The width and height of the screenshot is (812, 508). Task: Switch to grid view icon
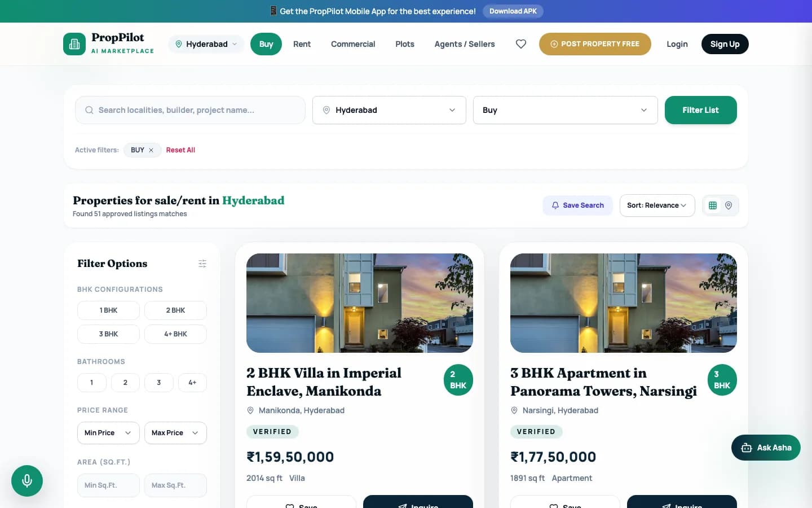[713, 205]
